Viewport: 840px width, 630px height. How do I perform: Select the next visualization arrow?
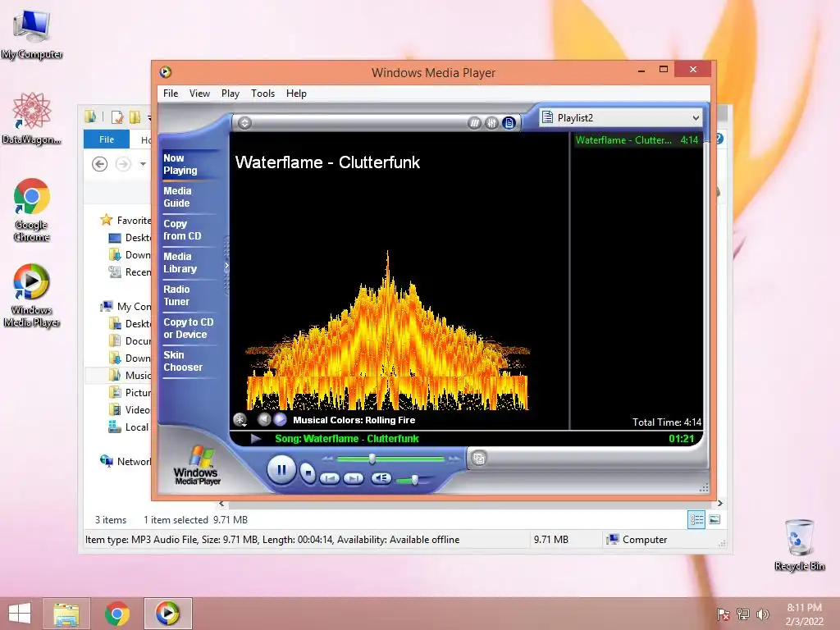point(280,419)
